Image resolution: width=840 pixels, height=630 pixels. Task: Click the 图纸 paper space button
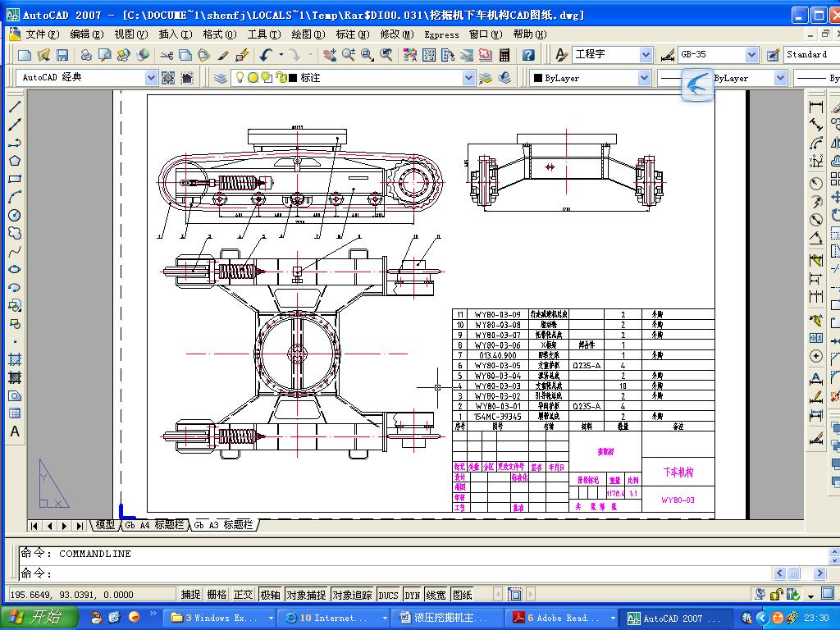pos(463,595)
